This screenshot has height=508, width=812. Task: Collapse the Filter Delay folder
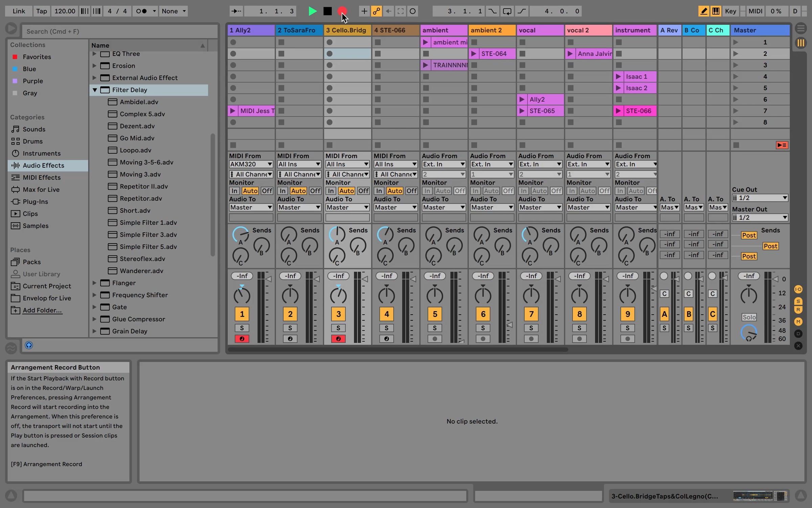(x=95, y=90)
